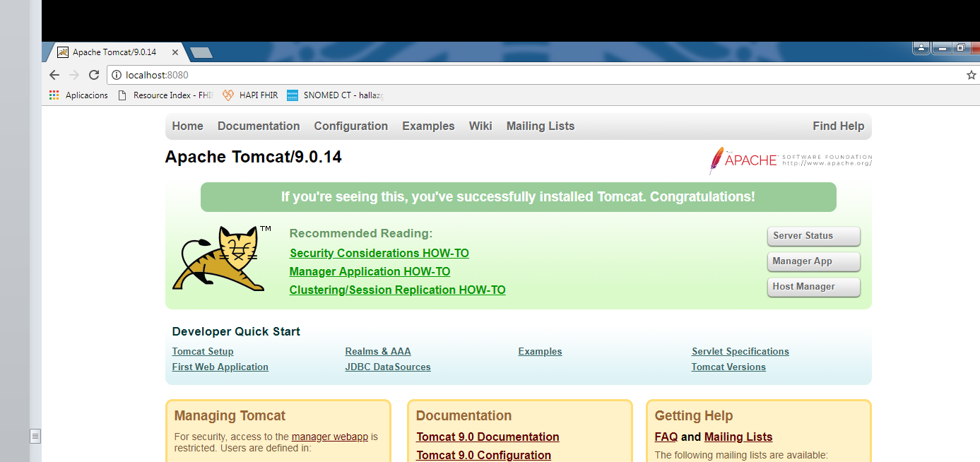980x462 pixels.
Task: Visit the Tomcat Versions link
Action: pyautogui.click(x=728, y=367)
